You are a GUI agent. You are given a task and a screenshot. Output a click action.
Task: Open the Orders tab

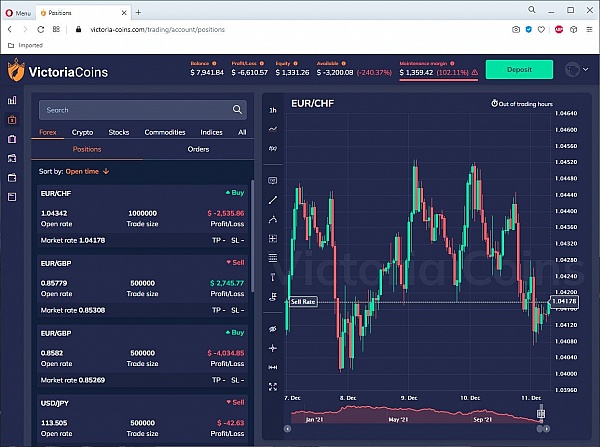point(198,149)
